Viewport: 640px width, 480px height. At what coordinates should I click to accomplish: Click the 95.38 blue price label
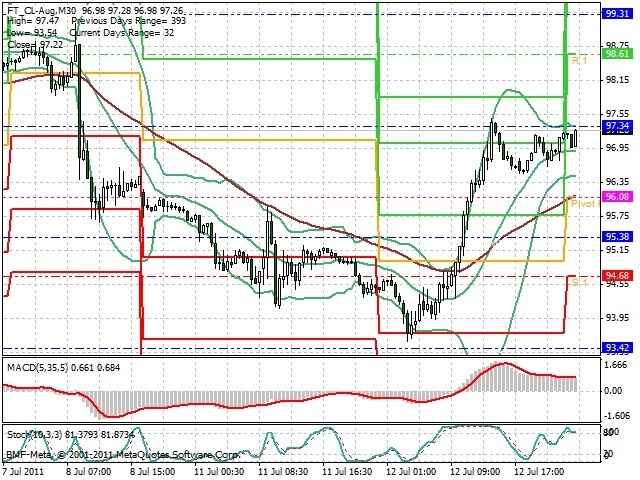[618, 237]
